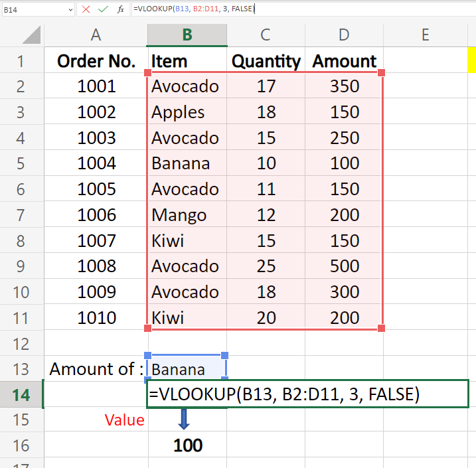Open Insert Function with the fx icon
This screenshot has width=476, height=468.
coord(120,9)
